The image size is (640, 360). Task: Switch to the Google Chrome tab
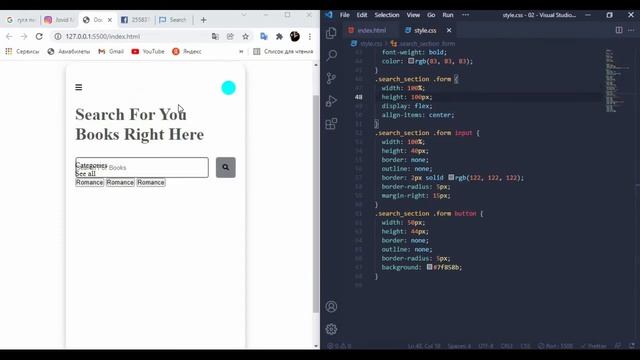(20, 20)
